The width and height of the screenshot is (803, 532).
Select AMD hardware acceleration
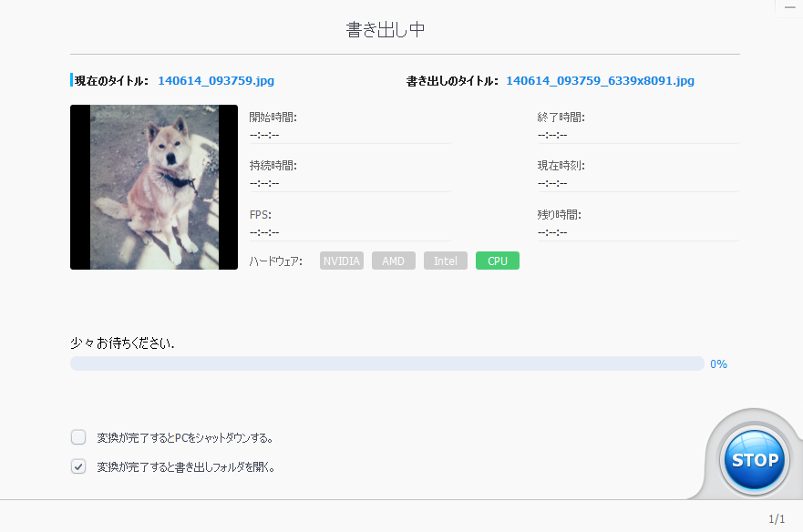click(394, 261)
